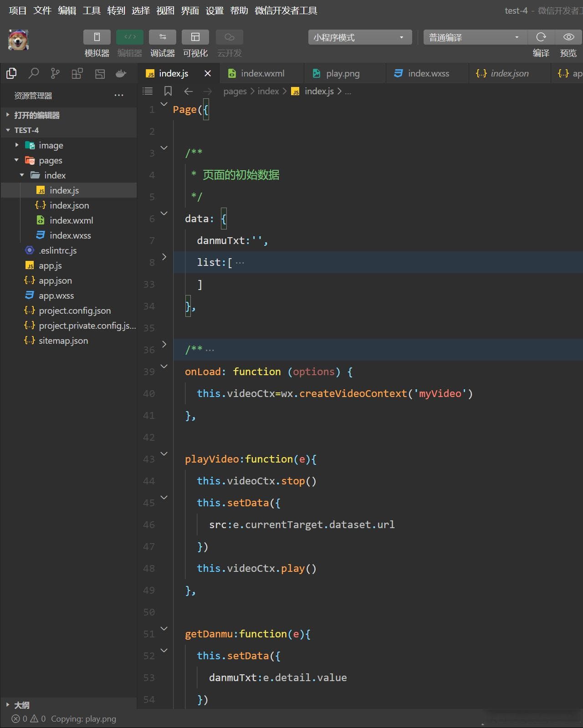Open the search sidebar icon
Viewport: 583px width, 728px height.
coord(33,73)
